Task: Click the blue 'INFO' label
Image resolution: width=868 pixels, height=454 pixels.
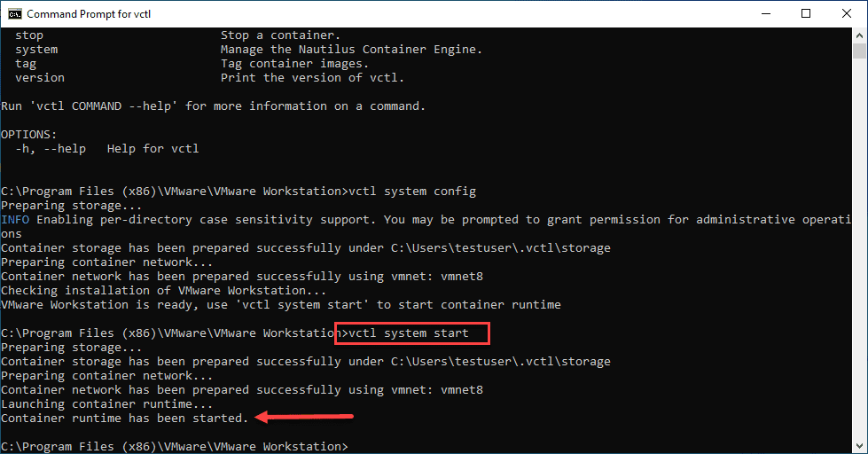Action: click(x=15, y=219)
